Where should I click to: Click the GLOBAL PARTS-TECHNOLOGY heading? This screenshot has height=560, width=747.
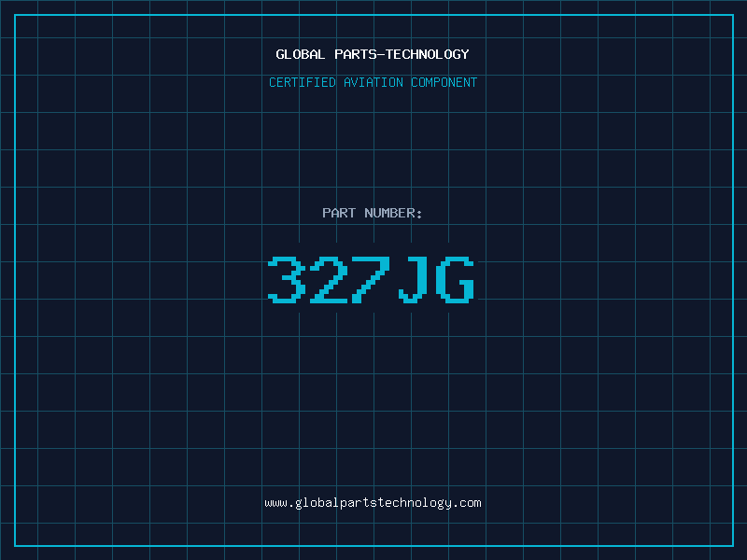[x=373, y=54]
